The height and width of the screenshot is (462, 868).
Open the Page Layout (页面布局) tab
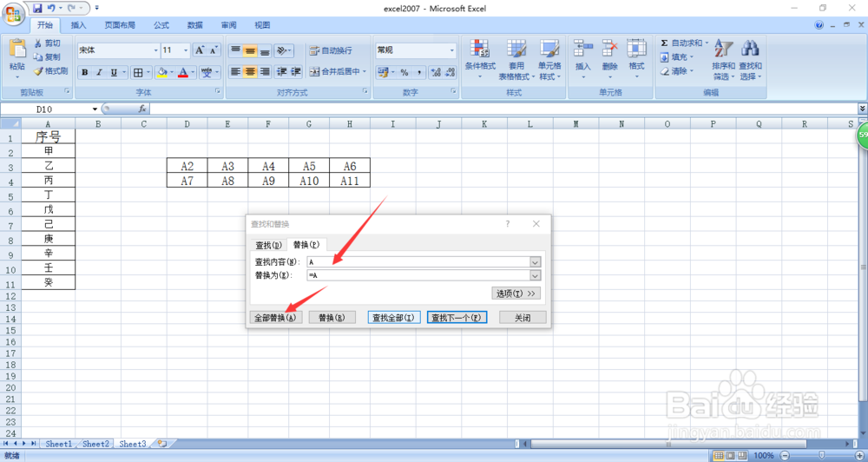point(120,25)
